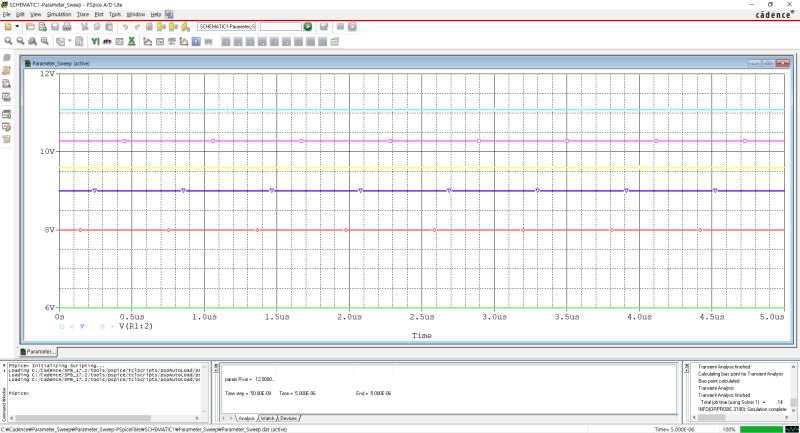Open the View menu
This screenshot has height=433, width=800.
click(36, 14)
